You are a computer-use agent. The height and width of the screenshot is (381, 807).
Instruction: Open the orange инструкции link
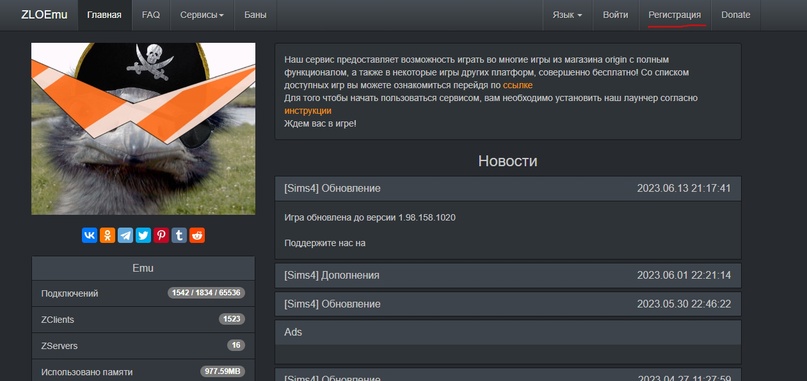coord(308,111)
